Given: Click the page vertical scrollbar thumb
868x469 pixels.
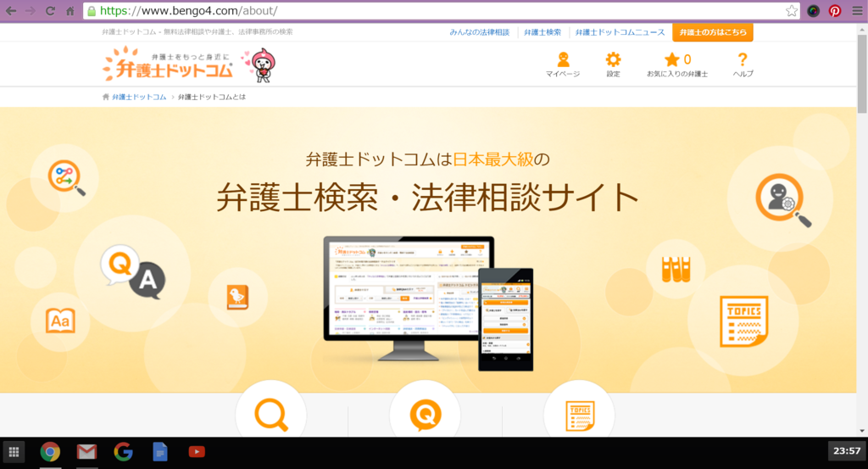Looking at the screenshot, I should pyautogui.click(x=862, y=73).
